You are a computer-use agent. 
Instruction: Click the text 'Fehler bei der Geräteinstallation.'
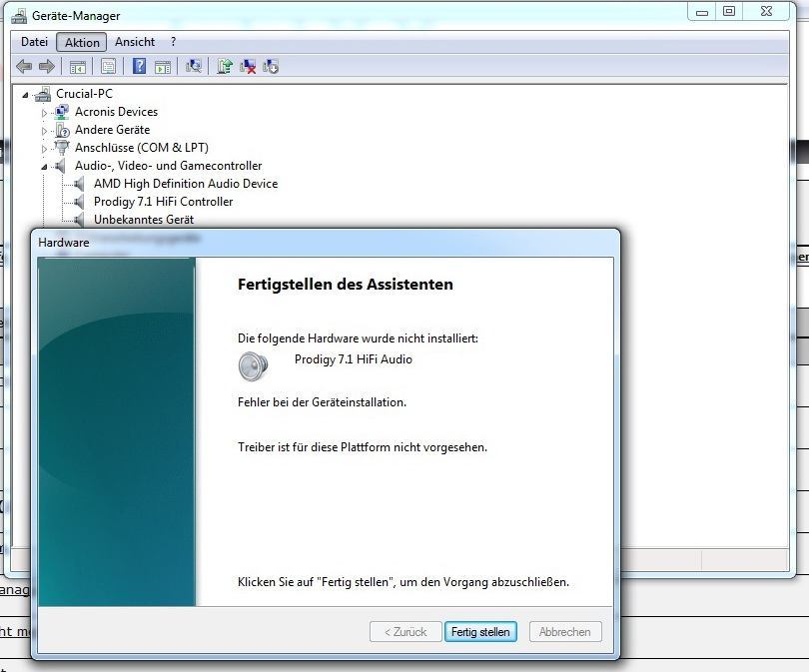pyautogui.click(x=322, y=402)
